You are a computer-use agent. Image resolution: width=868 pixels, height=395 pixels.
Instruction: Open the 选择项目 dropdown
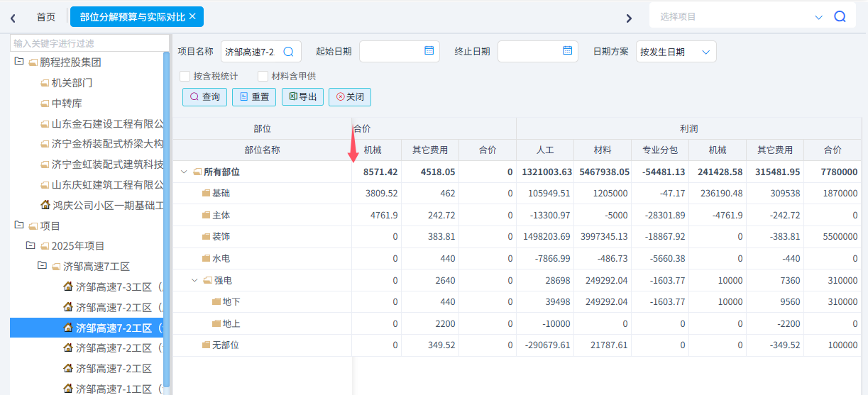click(x=818, y=17)
